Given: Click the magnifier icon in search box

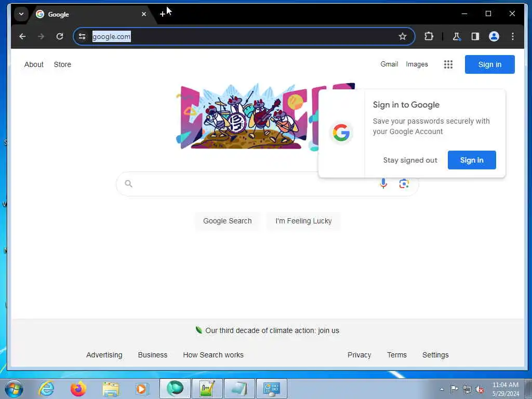Looking at the screenshot, I should [128, 183].
